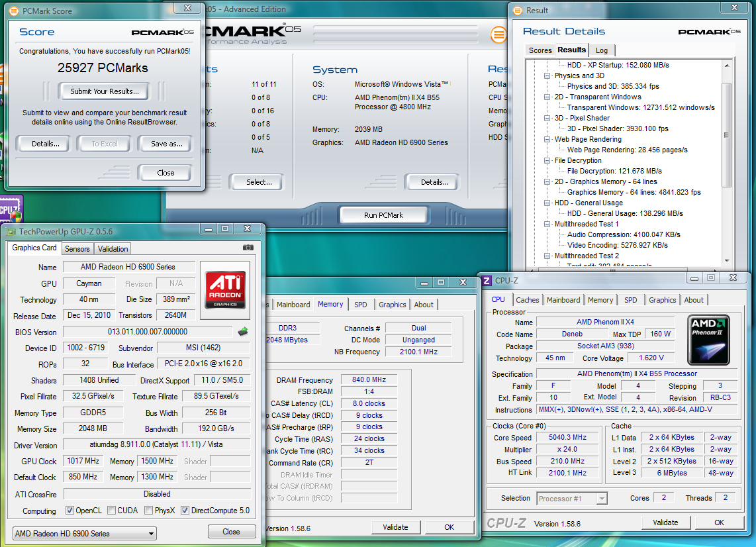Toggle the PhysX checkbox
Image resolution: width=756 pixels, height=547 pixels.
click(x=148, y=511)
